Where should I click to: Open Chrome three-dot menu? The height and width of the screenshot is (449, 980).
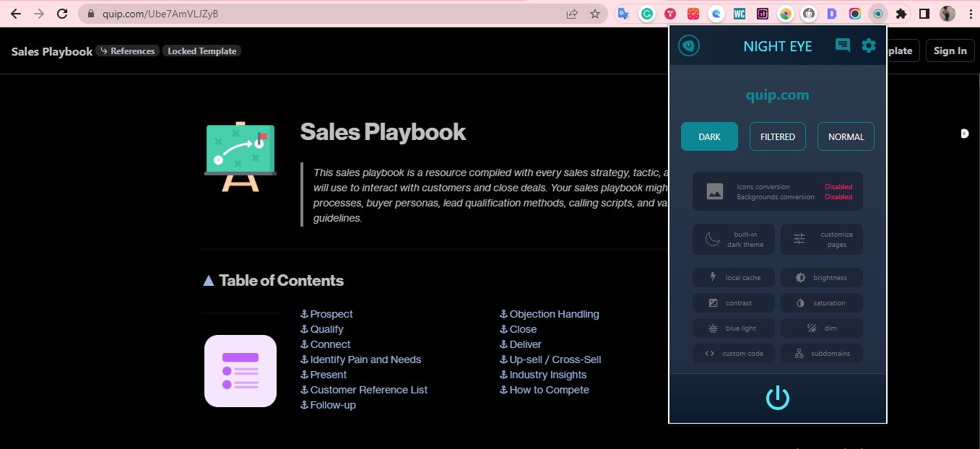[x=969, y=14]
